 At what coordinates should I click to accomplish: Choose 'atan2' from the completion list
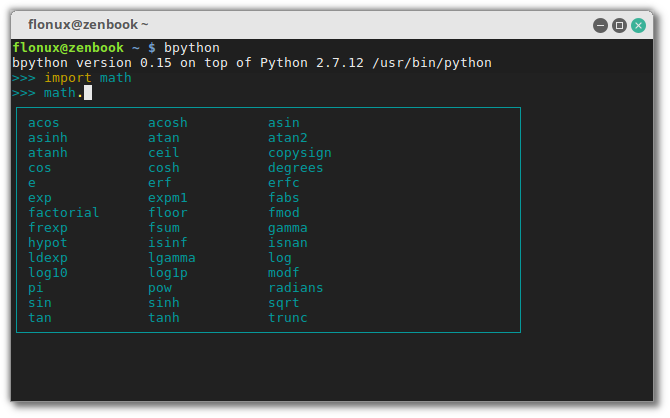point(288,138)
